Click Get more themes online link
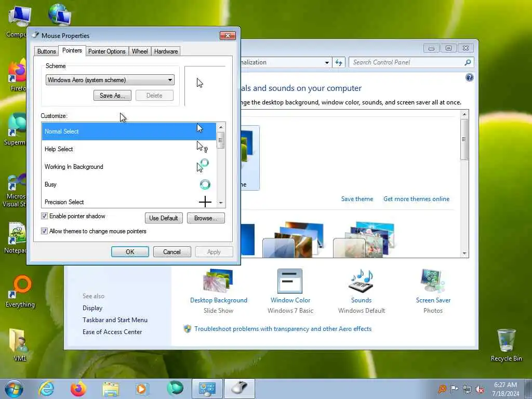Viewport: 532px width, 399px height. click(x=416, y=199)
